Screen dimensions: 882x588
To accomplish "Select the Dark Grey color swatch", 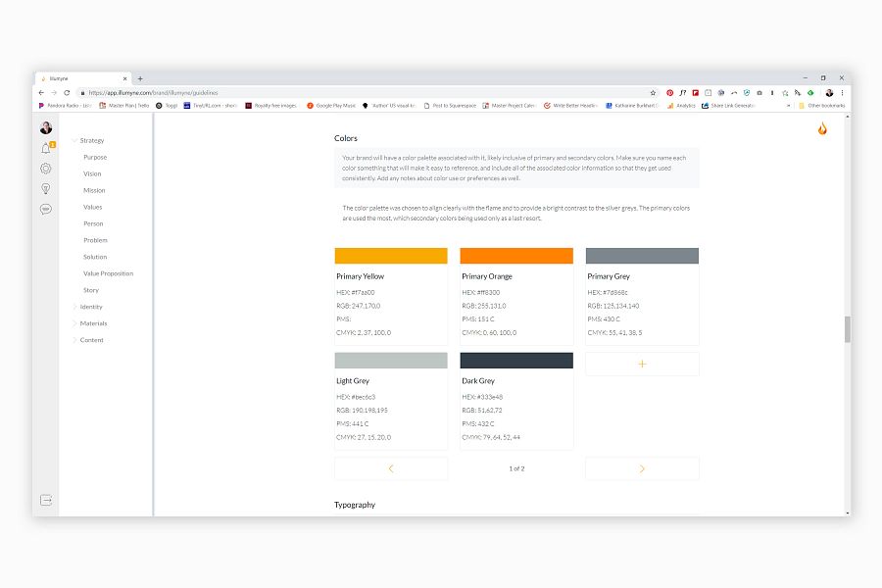I will pos(516,360).
